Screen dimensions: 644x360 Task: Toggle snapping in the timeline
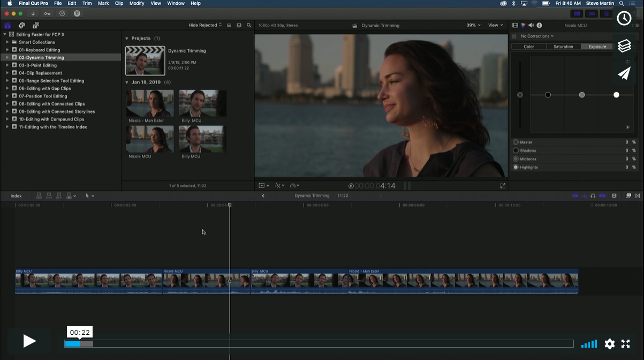[x=602, y=196]
